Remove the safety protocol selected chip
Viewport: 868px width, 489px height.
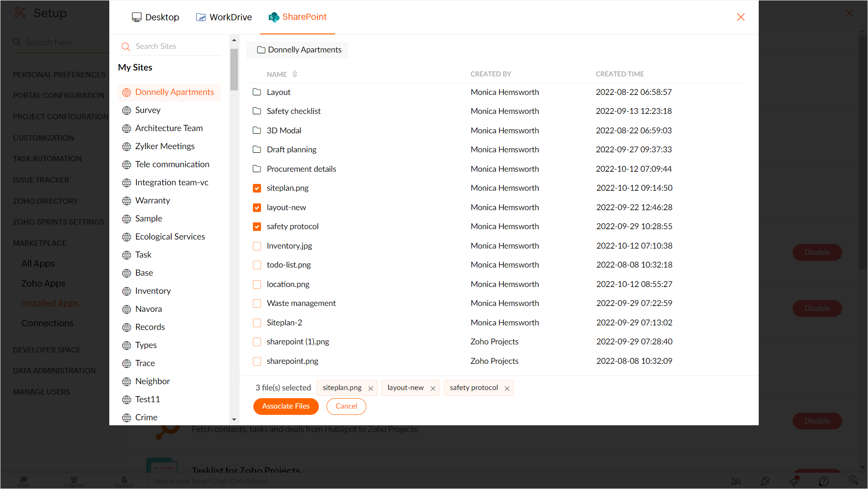click(x=507, y=388)
